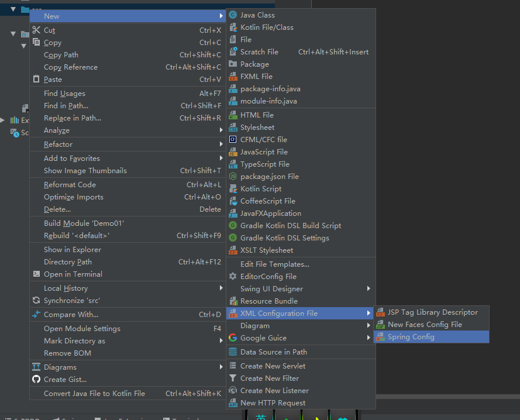Select Remove BOM menu entry

pyautogui.click(x=128, y=353)
